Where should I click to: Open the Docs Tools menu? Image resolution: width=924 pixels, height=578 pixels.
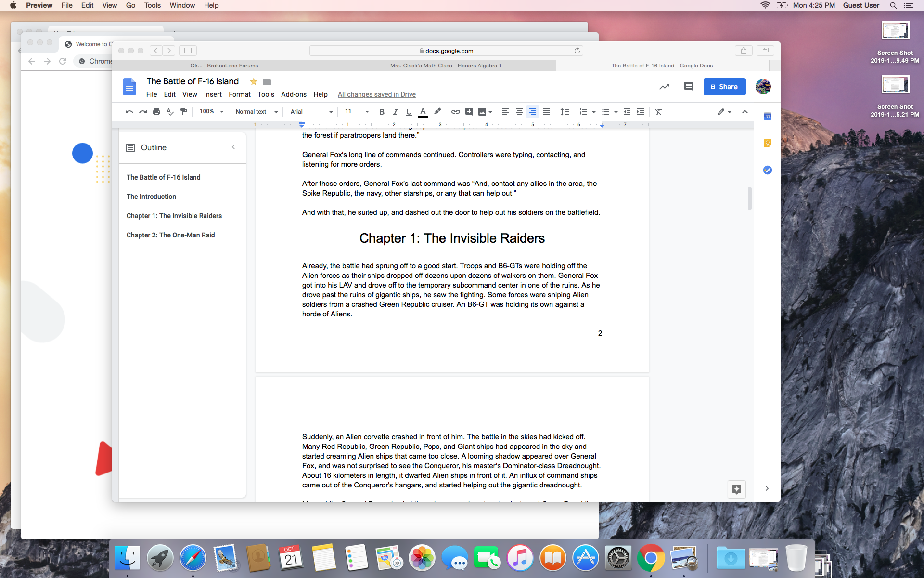pos(266,94)
